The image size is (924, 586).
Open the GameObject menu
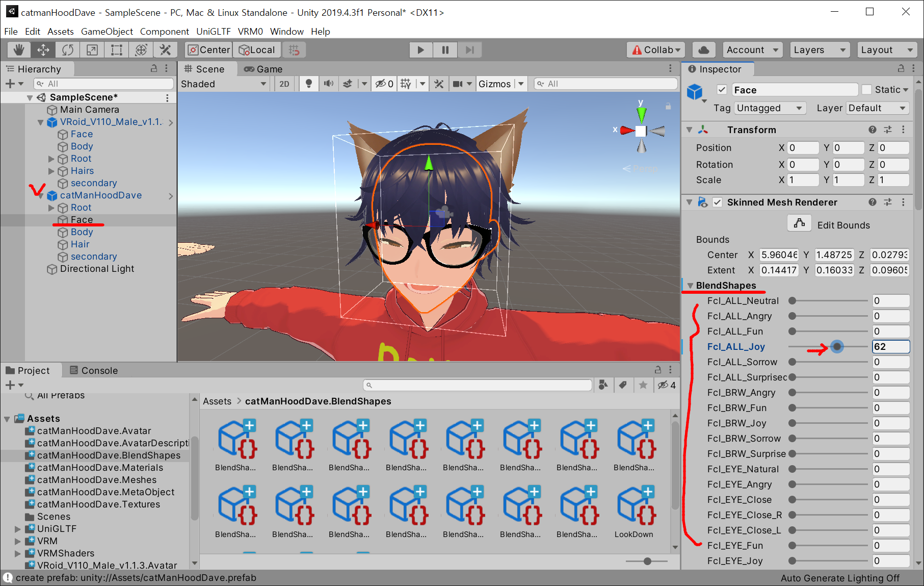tap(107, 31)
